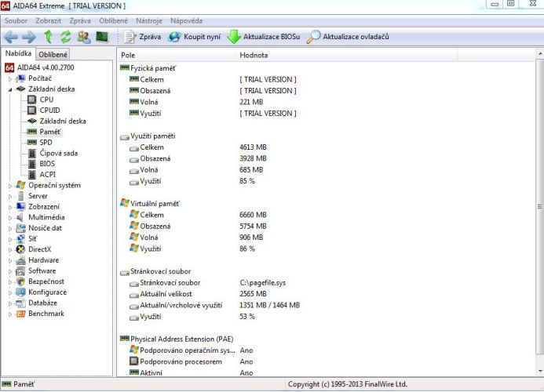The width and height of the screenshot is (544, 392).
Task: Click the Hardware tree icon
Action: pyautogui.click(x=21, y=260)
